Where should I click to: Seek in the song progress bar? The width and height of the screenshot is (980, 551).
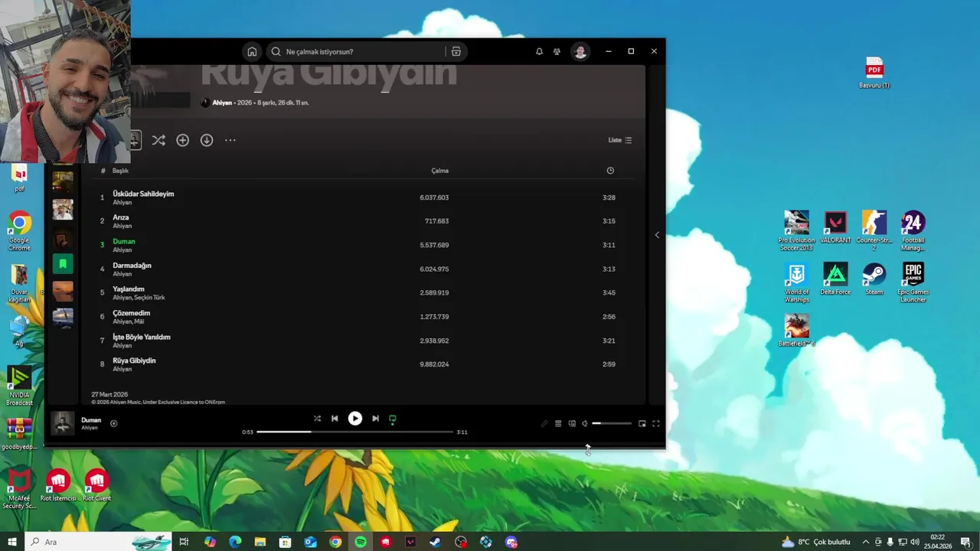point(354,432)
